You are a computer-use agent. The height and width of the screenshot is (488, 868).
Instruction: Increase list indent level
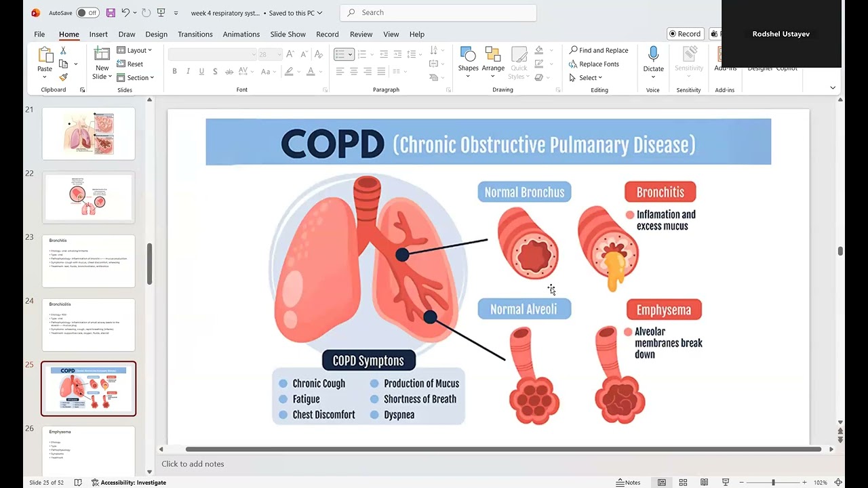[397, 54]
